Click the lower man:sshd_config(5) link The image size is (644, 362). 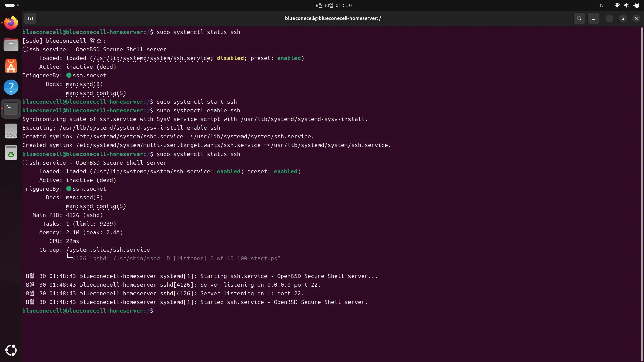coord(96,206)
